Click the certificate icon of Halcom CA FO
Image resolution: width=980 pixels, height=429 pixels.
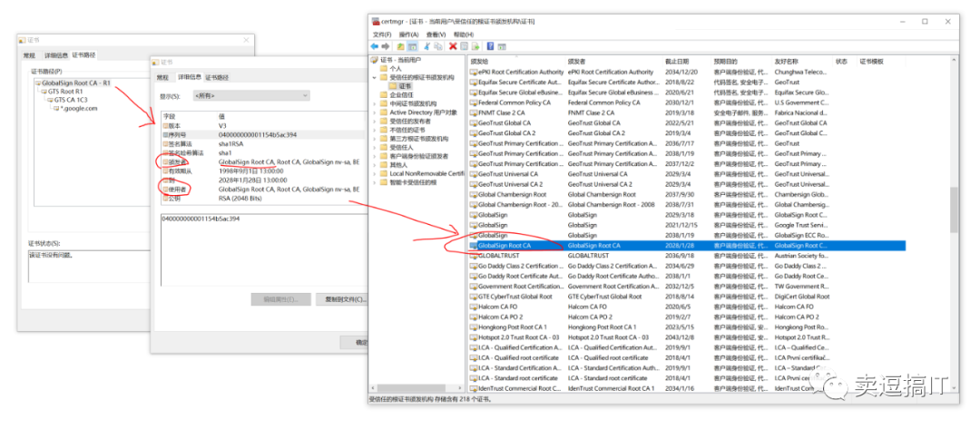point(474,307)
